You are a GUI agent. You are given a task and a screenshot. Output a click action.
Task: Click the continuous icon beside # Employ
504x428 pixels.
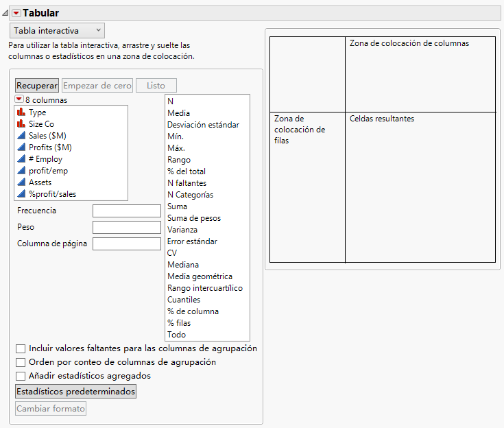[21, 159]
